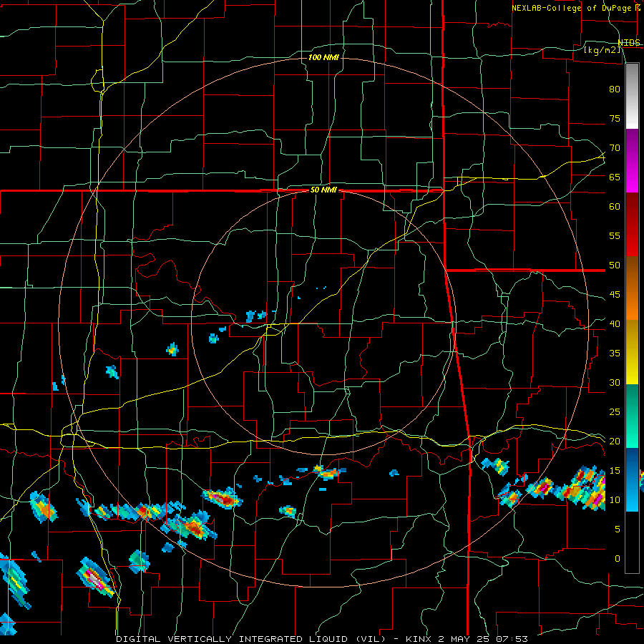Select the yellow segment of the color scale
The height and width of the screenshot is (644, 644).
click(x=632, y=353)
